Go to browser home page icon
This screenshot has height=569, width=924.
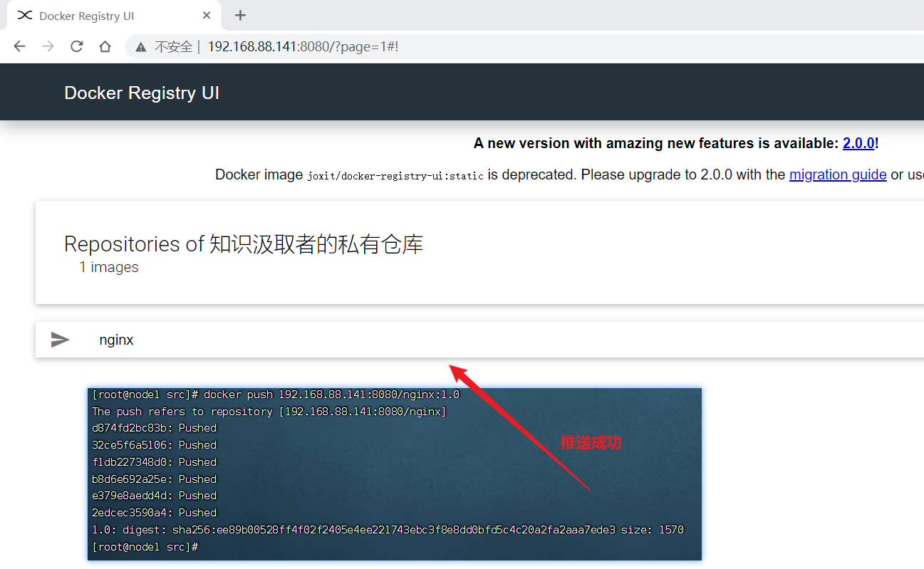click(105, 47)
